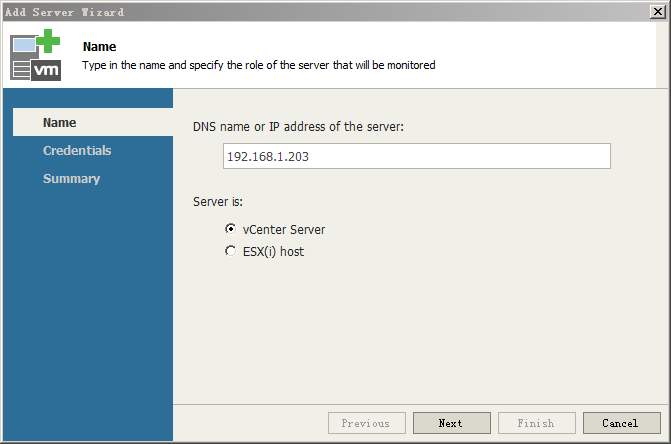The height and width of the screenshot is (444, 671).
Task: Click the disabled Previous button
Action: [x=367, y=423]
